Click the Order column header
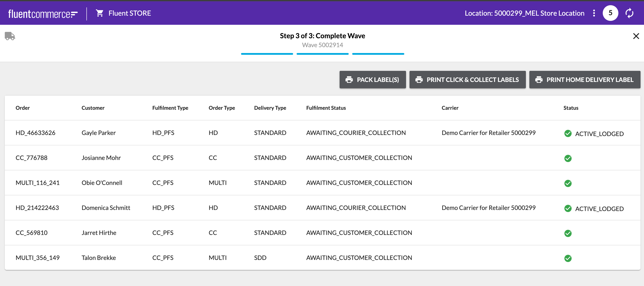The width and height of the screenshot is (644, 286). point(23,108)
